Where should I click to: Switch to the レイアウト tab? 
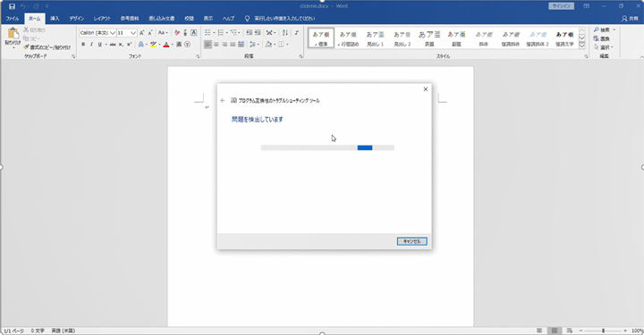102,19
